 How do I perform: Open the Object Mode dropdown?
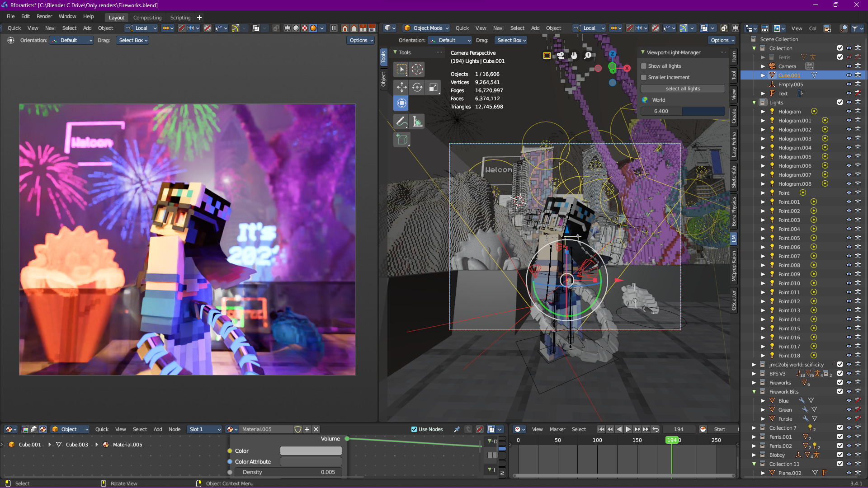pyautogui.click(x=427, y=28)
